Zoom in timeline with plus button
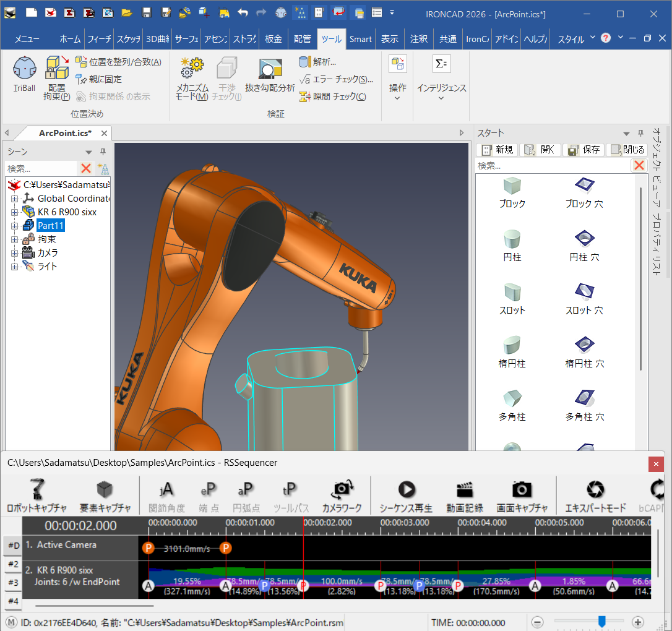 tap(638, 622)
